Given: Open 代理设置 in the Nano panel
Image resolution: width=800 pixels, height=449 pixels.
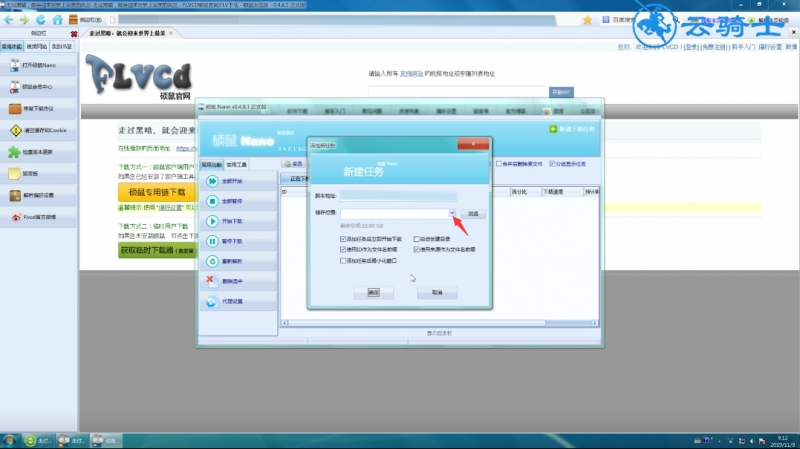Looking at the screenshot, I should tap(238, 301).
